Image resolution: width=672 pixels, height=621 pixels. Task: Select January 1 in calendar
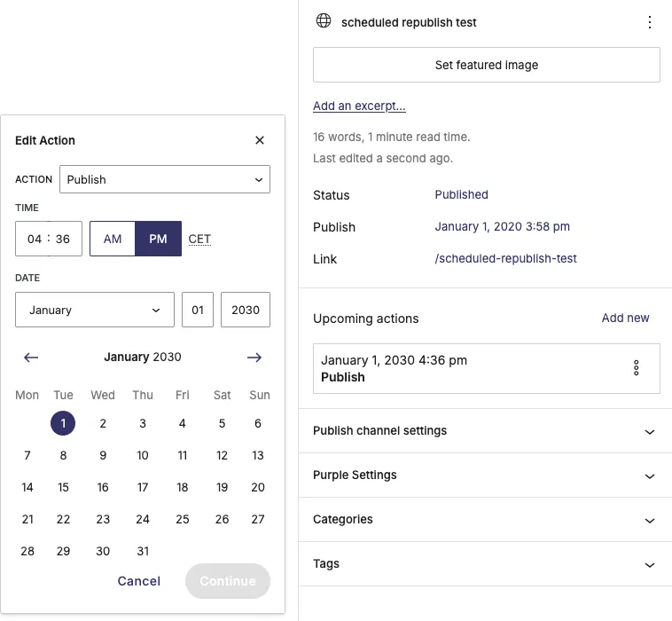click(x=63, y=423)
